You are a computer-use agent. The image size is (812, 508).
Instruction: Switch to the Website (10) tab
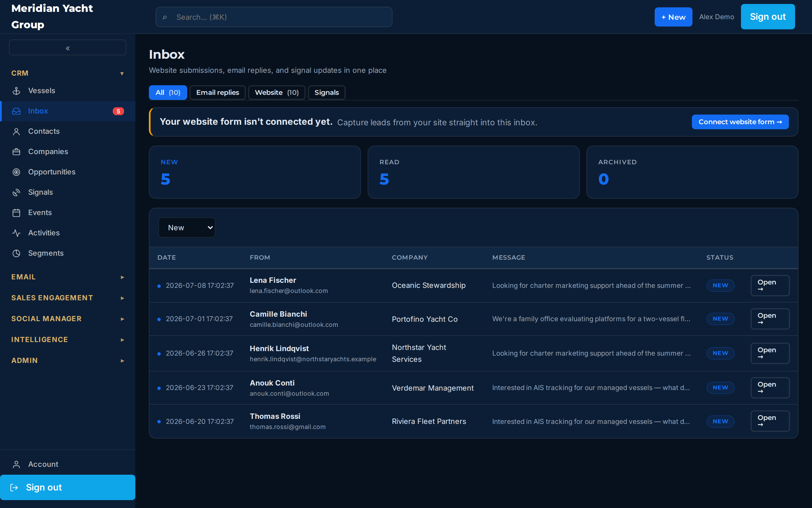click(x=277, y=92)
